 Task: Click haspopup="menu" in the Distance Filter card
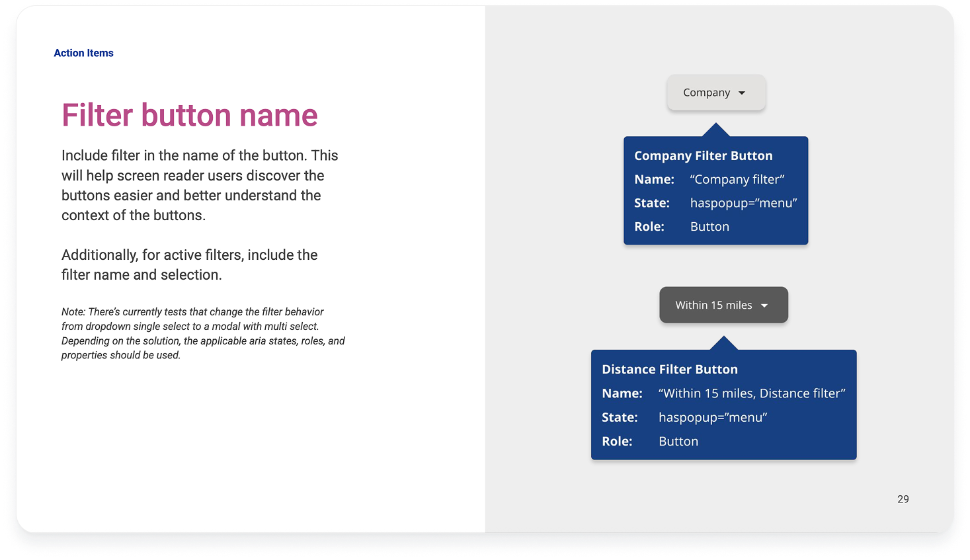(x=713, y=417)
